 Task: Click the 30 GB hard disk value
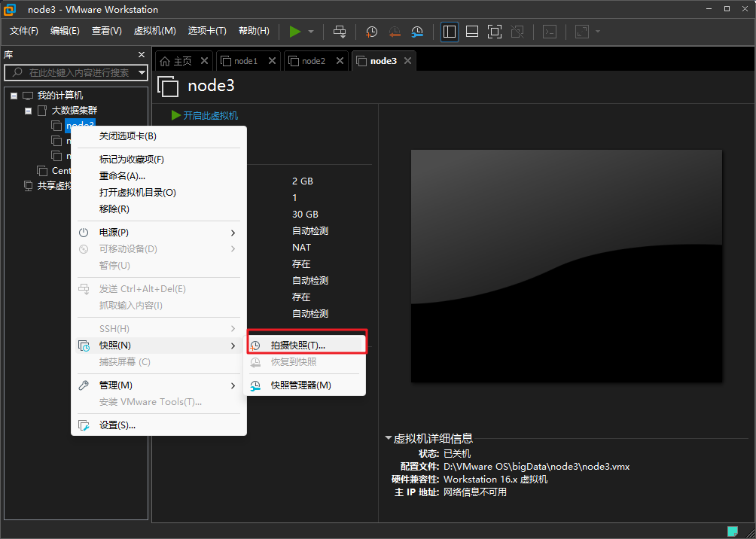(x=305, y=215)
